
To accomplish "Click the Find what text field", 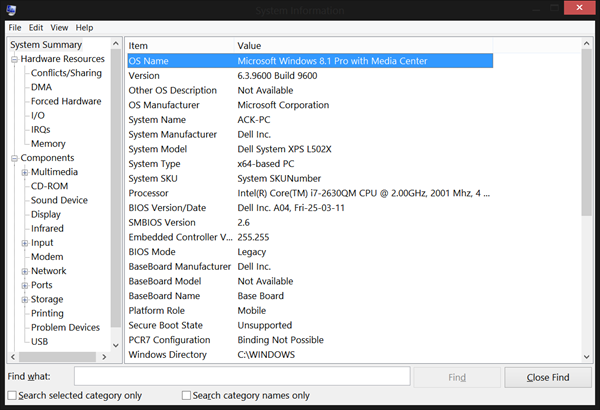I will [x=241, y=377].
